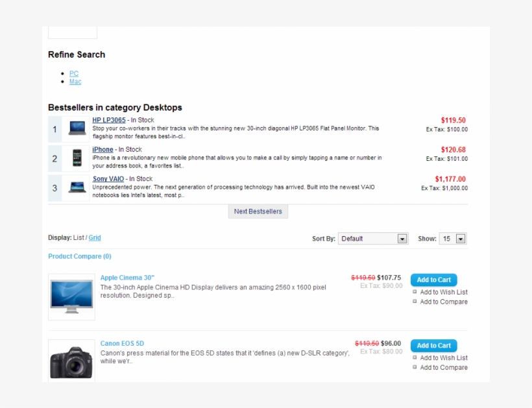Click the Apple Cinema 30" monitor image

coord(71,297)
